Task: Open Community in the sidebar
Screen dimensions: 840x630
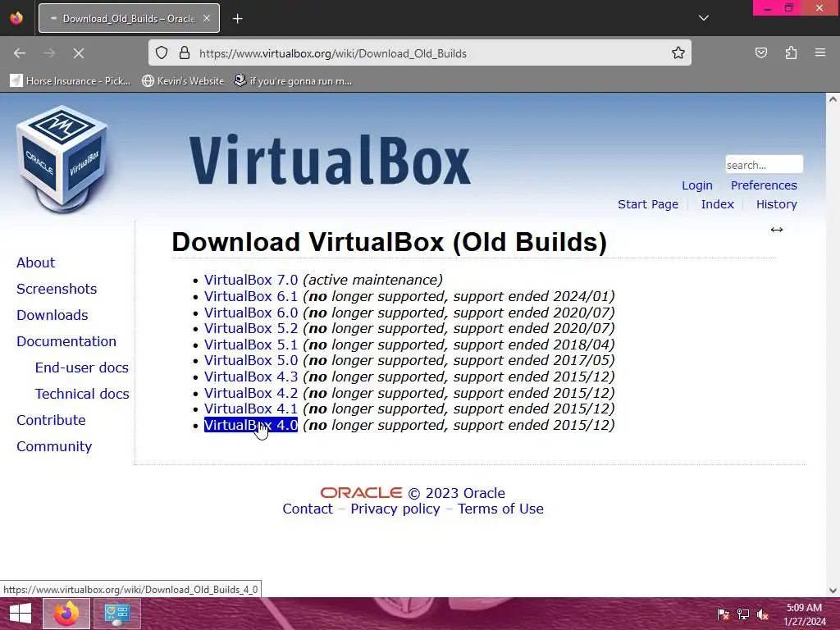Action: click(54, 446)
